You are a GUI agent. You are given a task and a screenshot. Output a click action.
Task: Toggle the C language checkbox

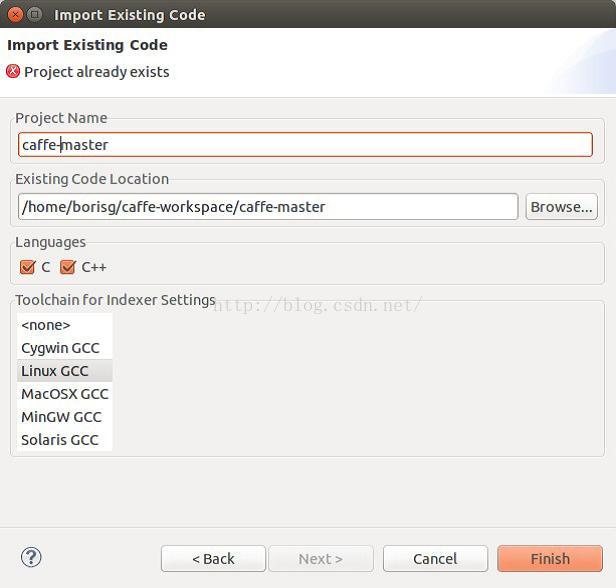tap(28, 267)
